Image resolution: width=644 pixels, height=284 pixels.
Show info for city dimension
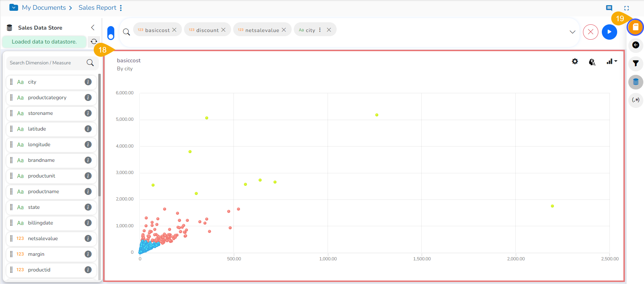[x=88, y=82]
